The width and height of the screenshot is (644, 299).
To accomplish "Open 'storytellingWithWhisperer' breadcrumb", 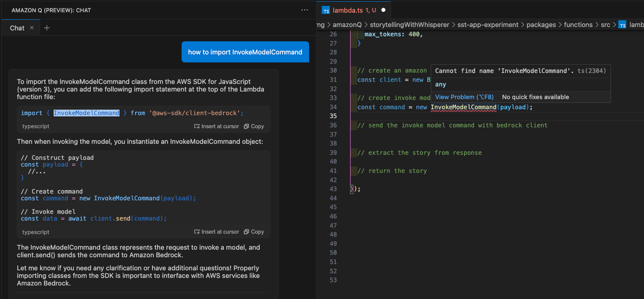I will pyautogui.click(x=409, y=24).
